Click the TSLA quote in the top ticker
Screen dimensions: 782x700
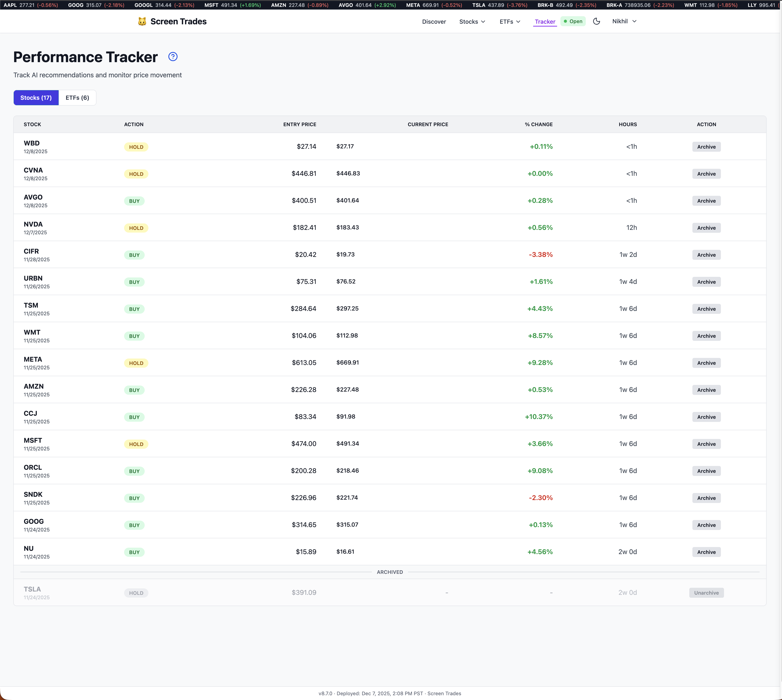point(500,5)
